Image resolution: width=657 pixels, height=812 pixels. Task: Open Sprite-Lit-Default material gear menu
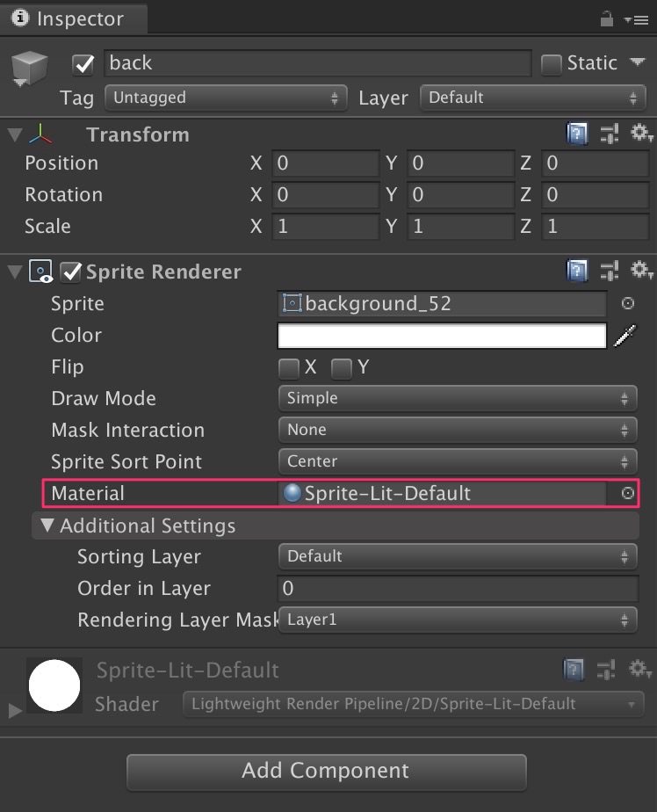point(639,669)
